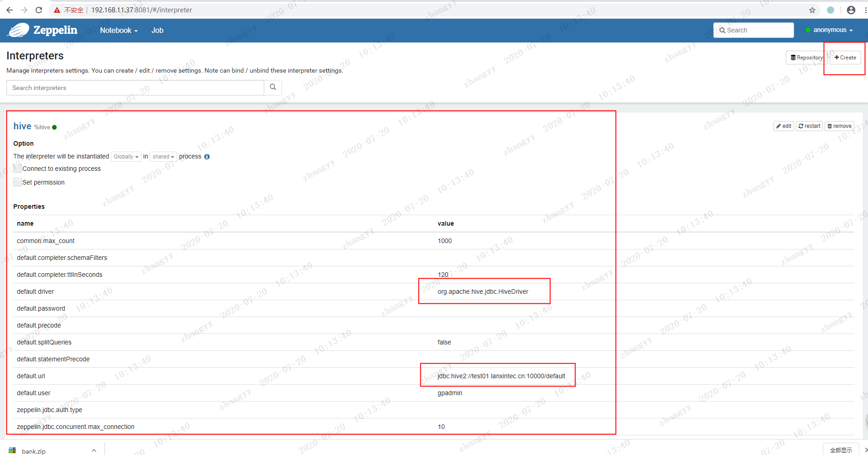
Task: Click the default.completer.ttlInSeconds property name
Action: [x=59, y=275]
